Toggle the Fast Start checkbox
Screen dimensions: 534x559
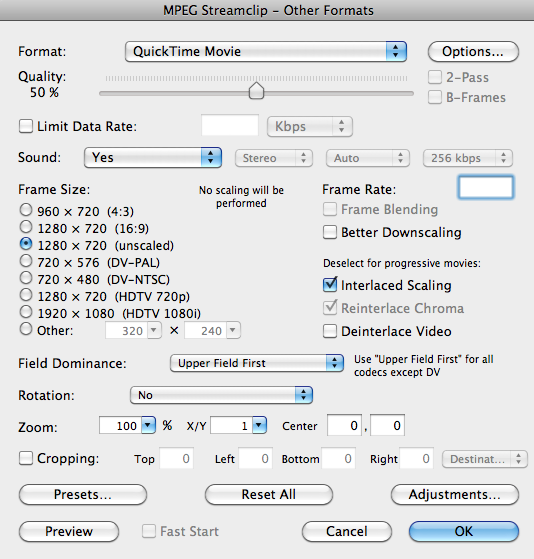tap(149, 531)
